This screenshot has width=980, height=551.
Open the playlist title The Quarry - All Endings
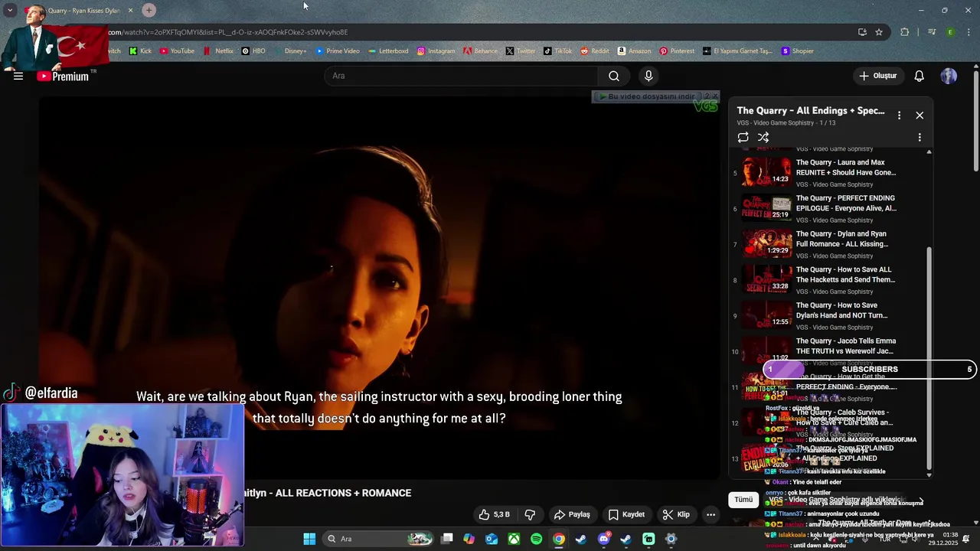(x=811, y=111)
